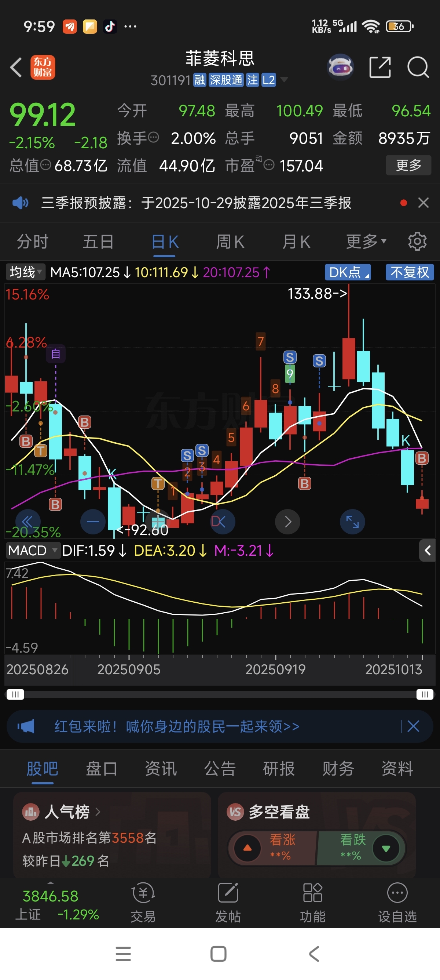
Task: Open 交易 trade icon
Action: 143,903
